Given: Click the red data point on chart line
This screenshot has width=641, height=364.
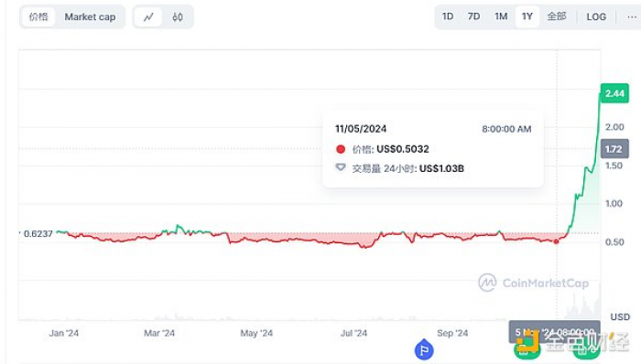Looking at the screenshot, I should click(557, 241).
